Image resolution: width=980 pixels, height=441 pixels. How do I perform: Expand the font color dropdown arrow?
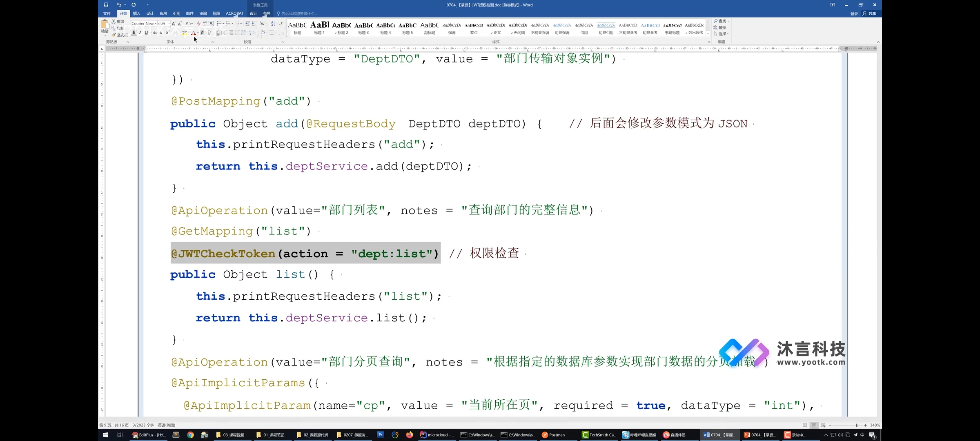[198, 33]
